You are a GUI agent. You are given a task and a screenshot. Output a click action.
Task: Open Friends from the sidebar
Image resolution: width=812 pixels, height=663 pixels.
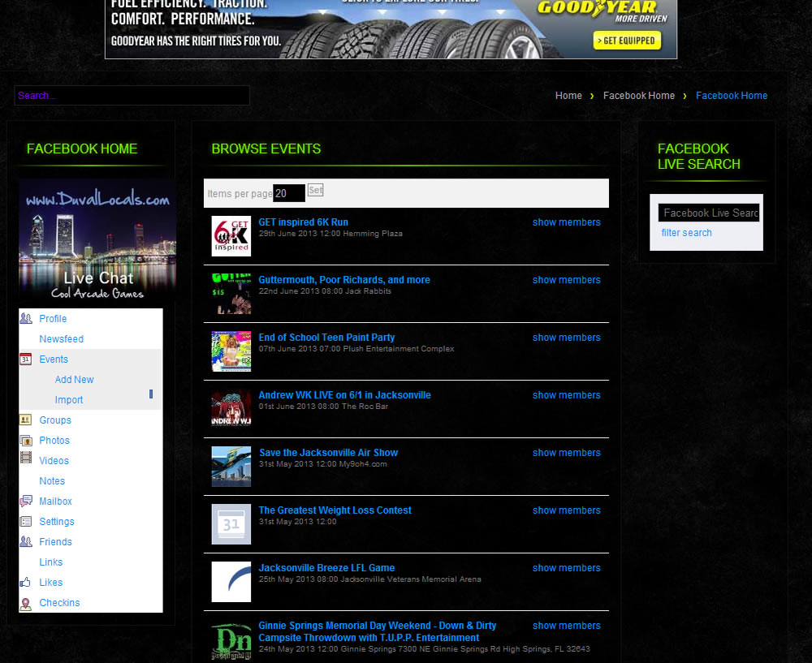[x=55, y=542]
